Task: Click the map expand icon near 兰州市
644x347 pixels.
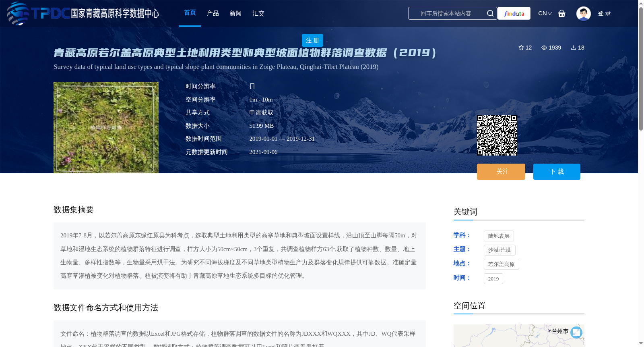Action: (576, 332)
